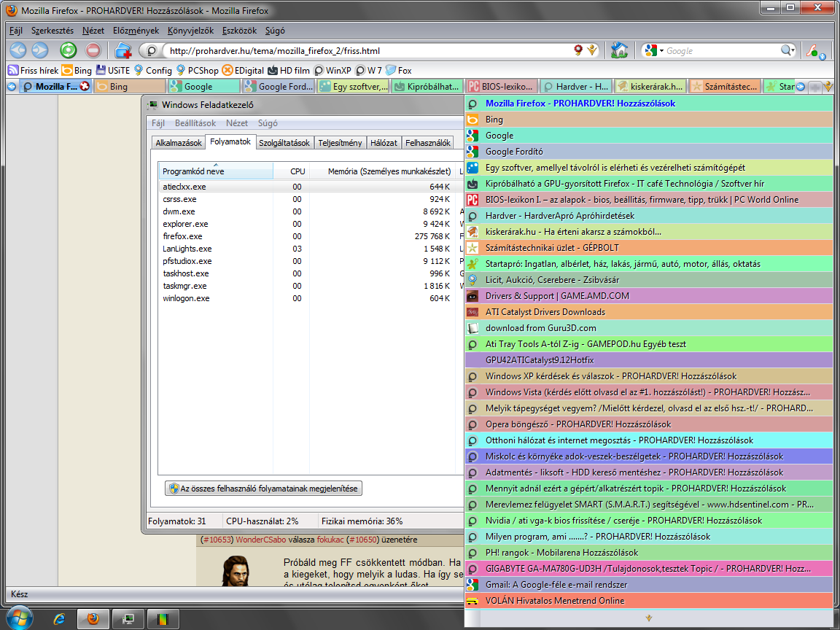Select VOLÁN Hivatalos Menetrend Online entry
The image size is (840, 630).
point(649,601)
